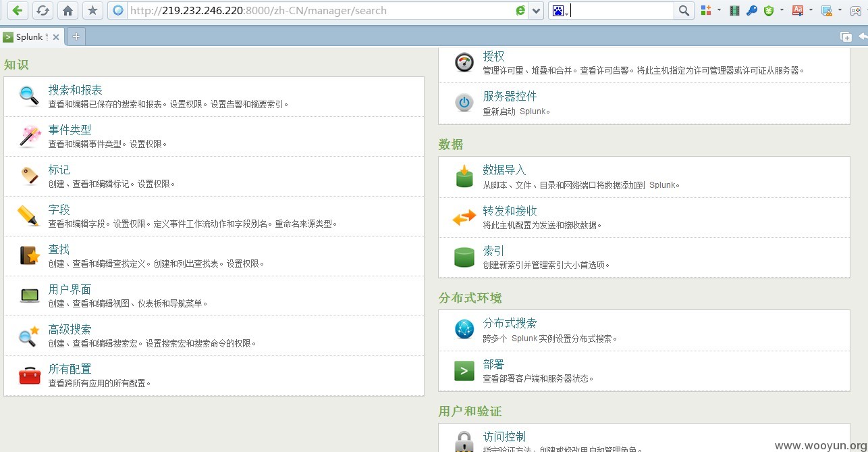The width and height of the screenshot is (868, 452).
Task: Open the browser home page button
Action: [67, 10]
